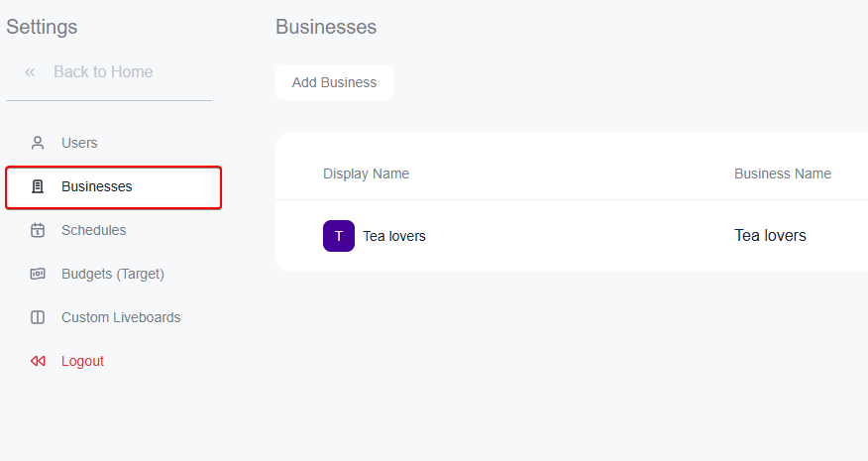This screenshot has height=461, width=868.
Task: Select the Businesses menu label
Action: coord(96,186)
